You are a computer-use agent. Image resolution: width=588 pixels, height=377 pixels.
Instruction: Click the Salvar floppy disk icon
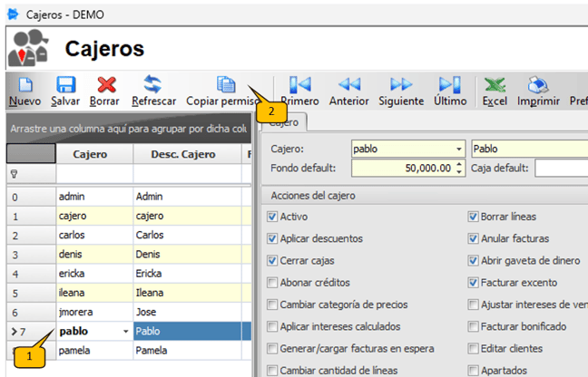(65, 84)
